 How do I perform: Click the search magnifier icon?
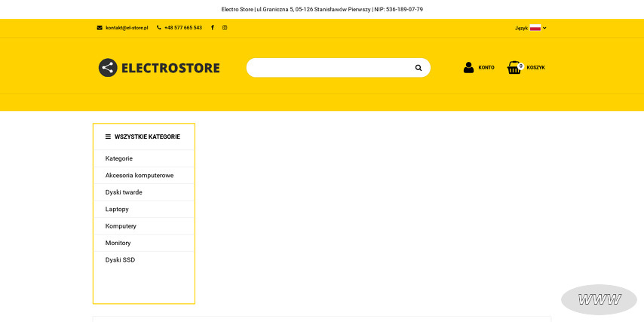coord(419,68)
